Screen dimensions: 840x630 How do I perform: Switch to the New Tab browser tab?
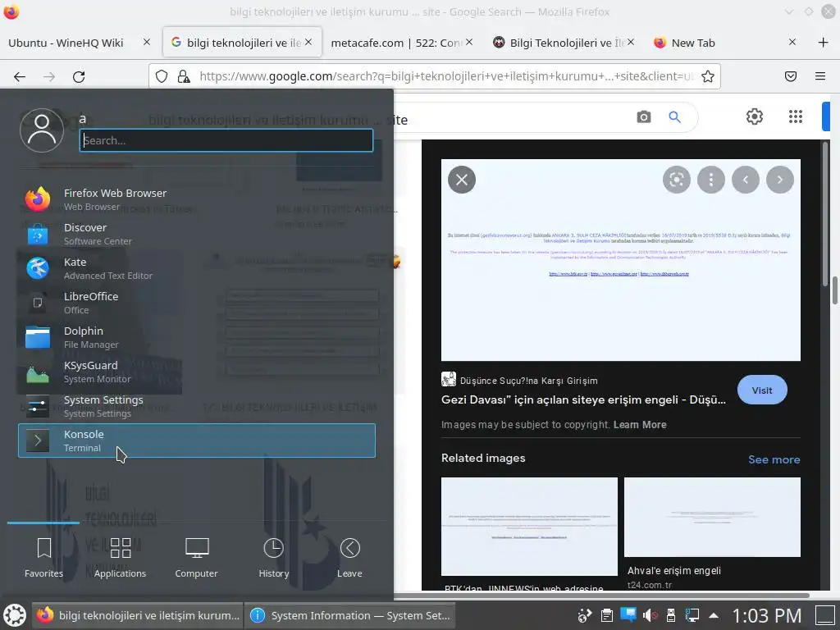(694, 43)
